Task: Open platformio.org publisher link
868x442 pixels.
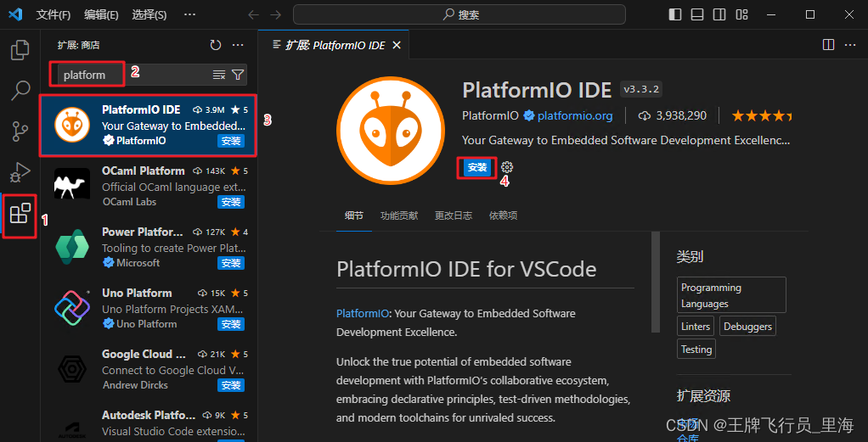Action: coord(575,115)
